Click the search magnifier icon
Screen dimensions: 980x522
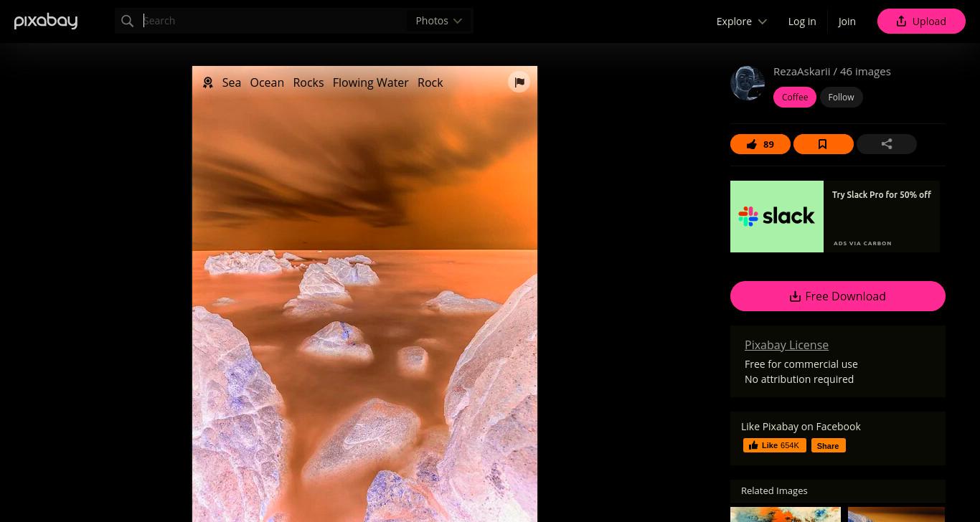tap(128, 21)
